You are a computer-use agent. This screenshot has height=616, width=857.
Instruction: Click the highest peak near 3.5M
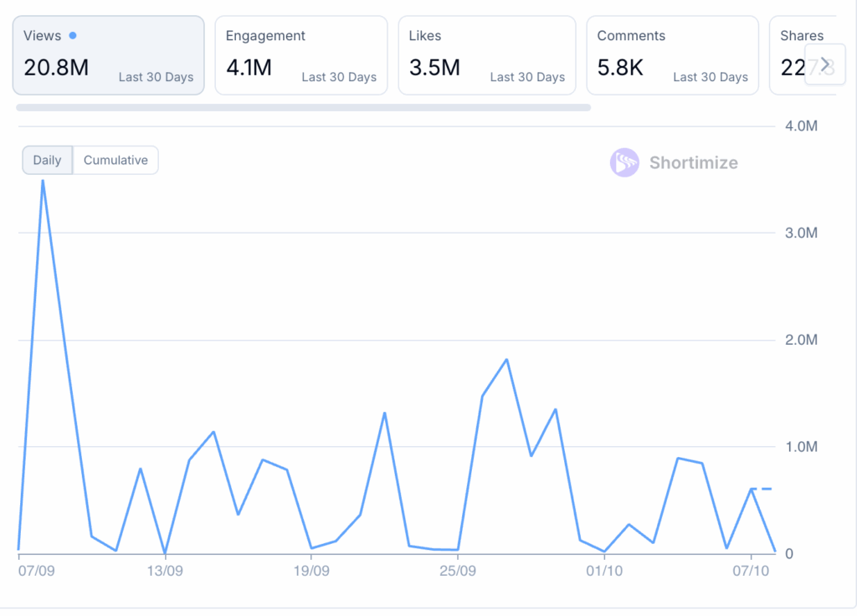click(x=43, y=181)
